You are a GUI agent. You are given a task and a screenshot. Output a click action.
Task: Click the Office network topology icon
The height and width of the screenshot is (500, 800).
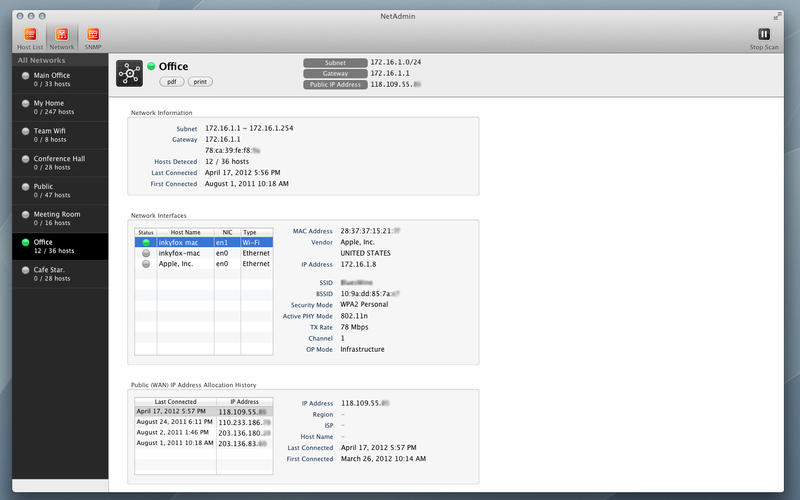point(129,74)
